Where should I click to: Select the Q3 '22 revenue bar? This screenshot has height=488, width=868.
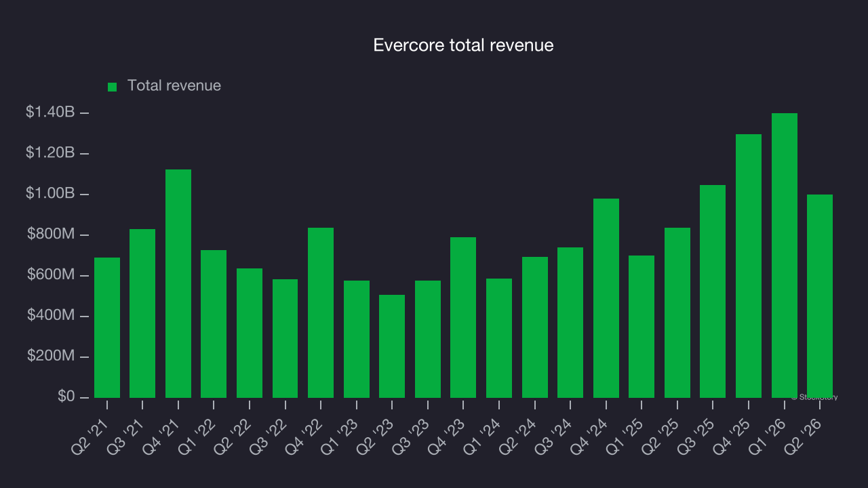pyautogui.click(x=285, y=338)
